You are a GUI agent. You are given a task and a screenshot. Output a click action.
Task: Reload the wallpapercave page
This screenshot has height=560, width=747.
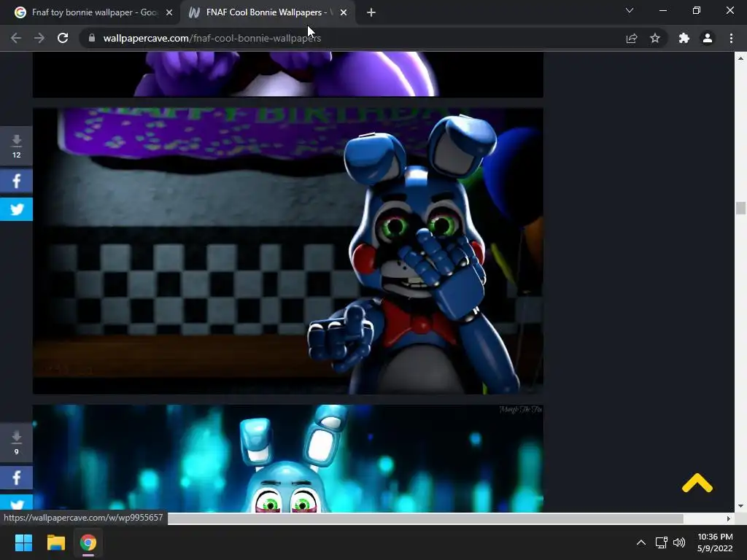pyautogui.click(x=63, y=38)
